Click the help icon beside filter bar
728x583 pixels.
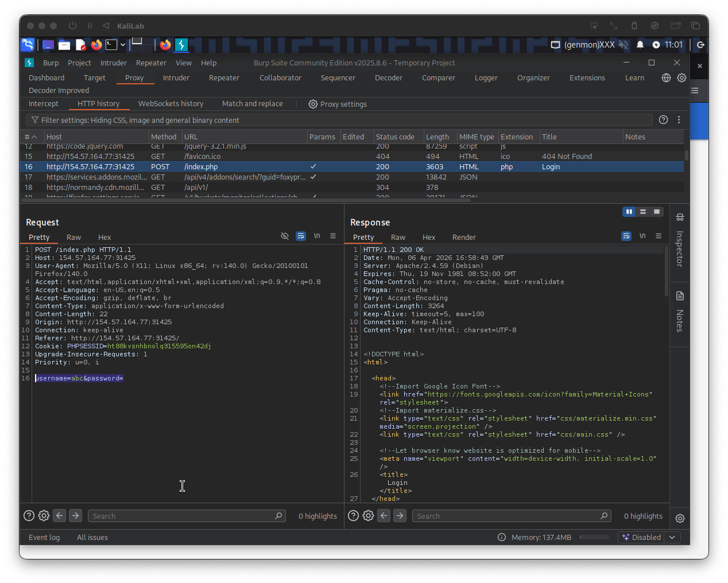[x=663, y=120]
